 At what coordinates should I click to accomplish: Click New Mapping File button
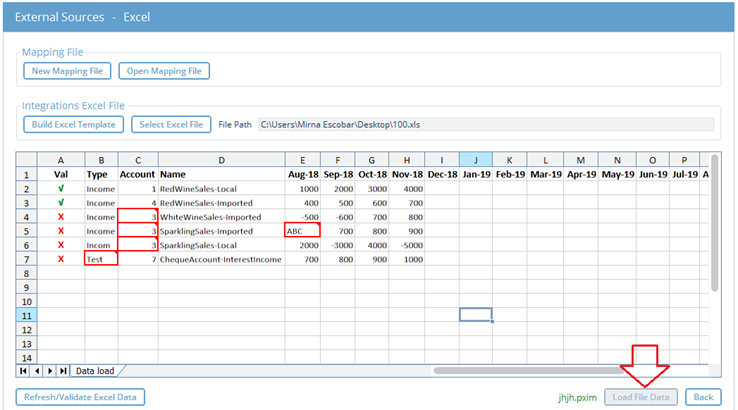[67, 71]
